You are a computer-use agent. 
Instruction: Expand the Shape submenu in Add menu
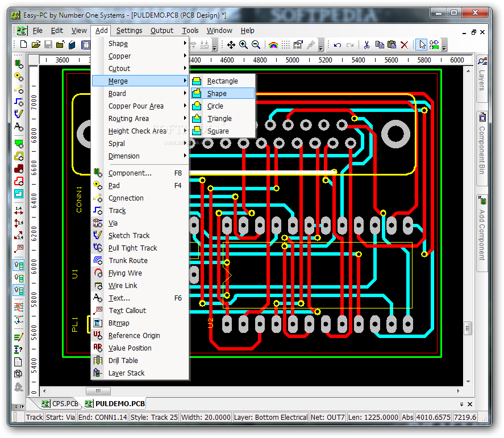[140, 43]
